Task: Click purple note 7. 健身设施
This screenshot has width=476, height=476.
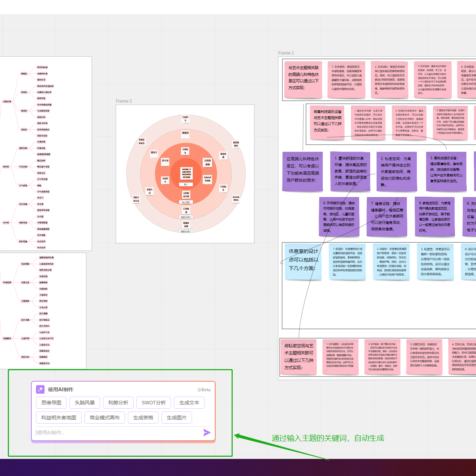Action: (387, 217)
